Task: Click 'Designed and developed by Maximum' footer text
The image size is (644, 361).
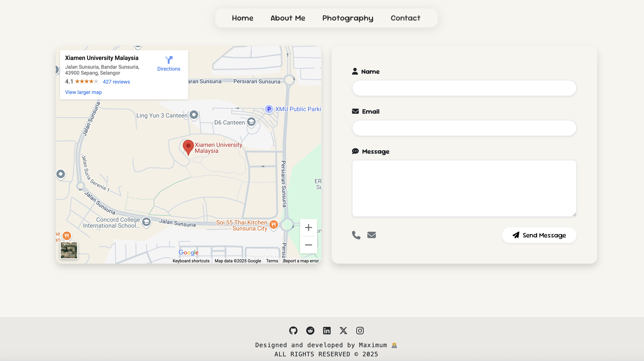Action: [321, 345]
